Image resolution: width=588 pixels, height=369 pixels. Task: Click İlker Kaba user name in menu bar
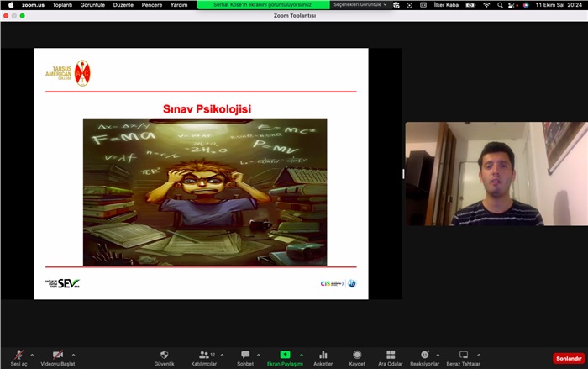446,5
